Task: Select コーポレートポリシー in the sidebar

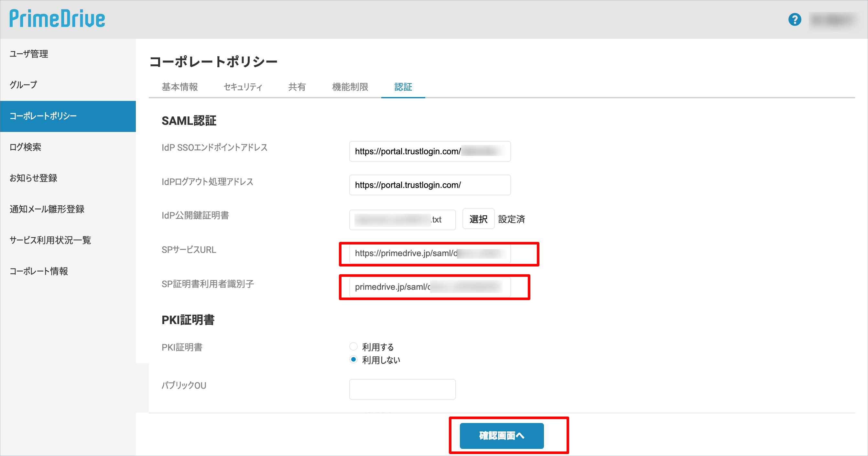Action: pos(68,116)
